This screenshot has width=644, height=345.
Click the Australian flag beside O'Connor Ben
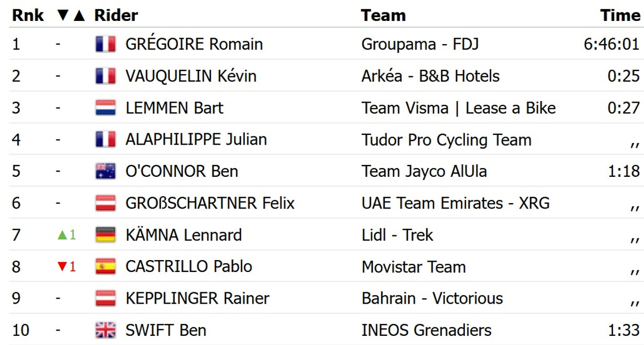tap(105, 171)
